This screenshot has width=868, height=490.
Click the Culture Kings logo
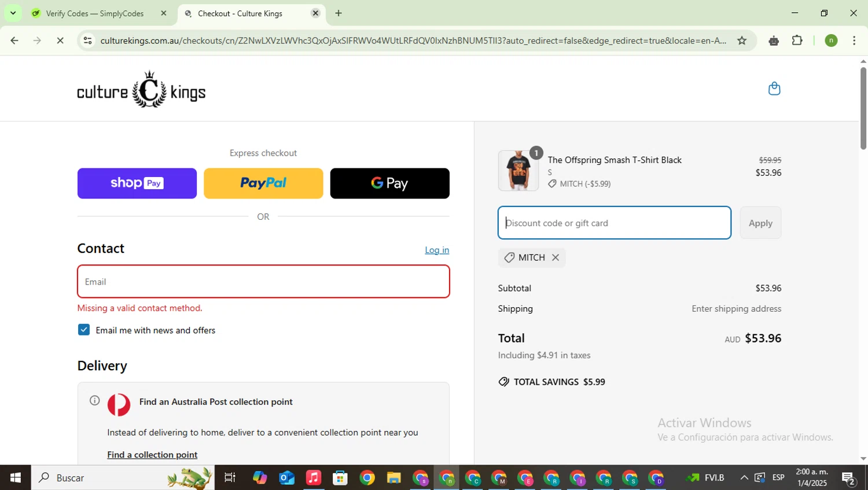141,89
